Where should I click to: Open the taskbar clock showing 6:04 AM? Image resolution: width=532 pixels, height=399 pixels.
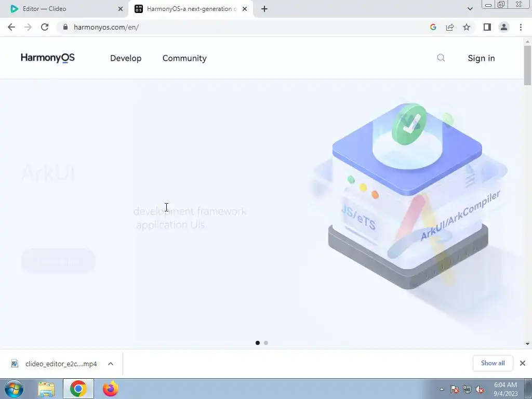pyautogui.click(x=506, y=389)
